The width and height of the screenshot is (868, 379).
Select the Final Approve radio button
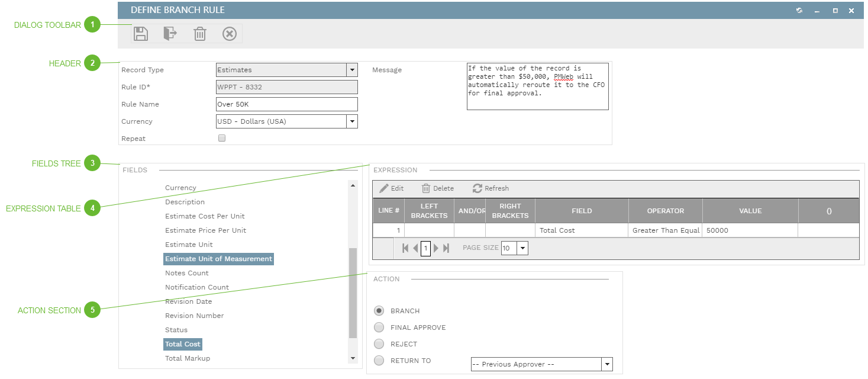click(379, 327)
